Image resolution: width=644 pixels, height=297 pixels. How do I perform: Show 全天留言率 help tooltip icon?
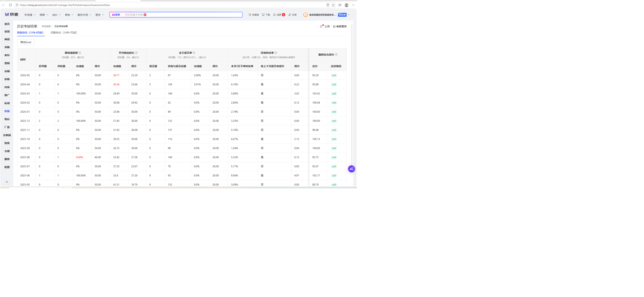pos(194,53)
